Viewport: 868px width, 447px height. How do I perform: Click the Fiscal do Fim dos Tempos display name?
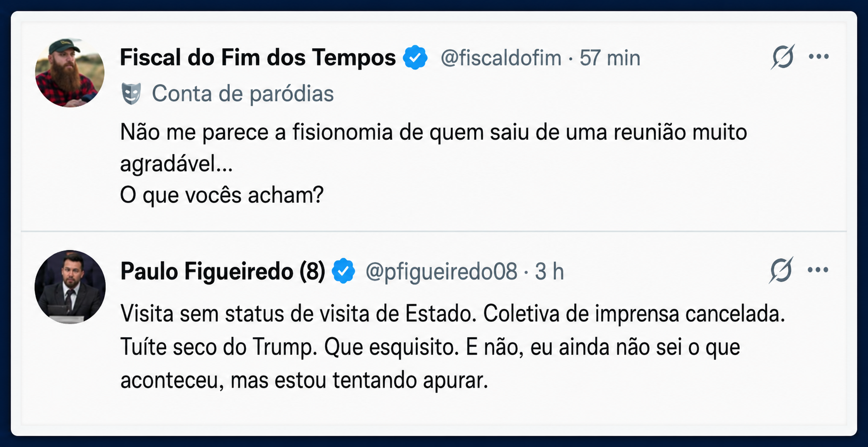[258, 57]
